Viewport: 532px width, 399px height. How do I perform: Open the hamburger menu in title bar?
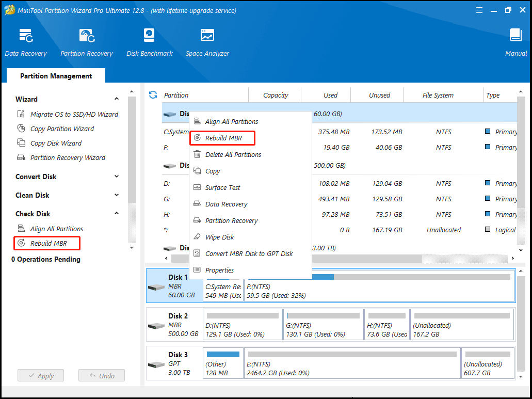click(479, 10)
